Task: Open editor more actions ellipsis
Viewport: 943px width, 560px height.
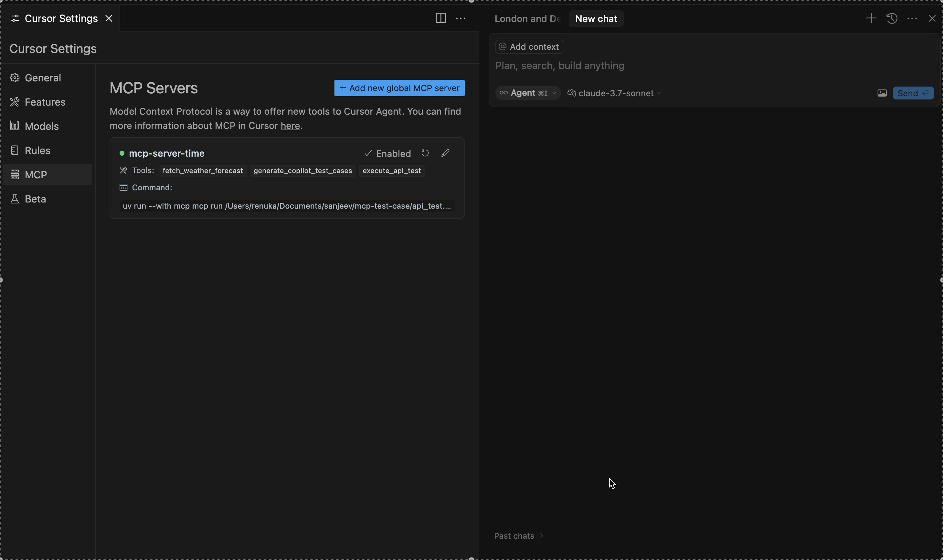Action: pos(461,18)
